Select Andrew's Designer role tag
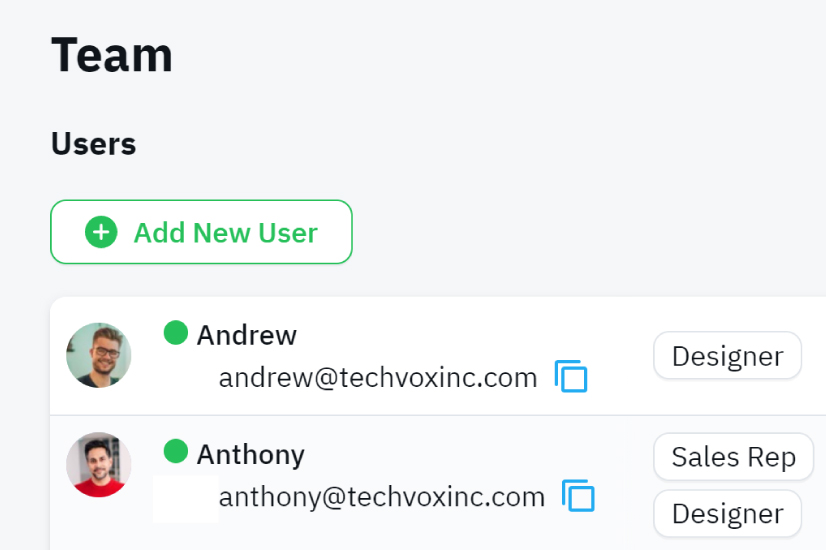The image size is (826, 550). pyautogui.click(x=727, y=356)
